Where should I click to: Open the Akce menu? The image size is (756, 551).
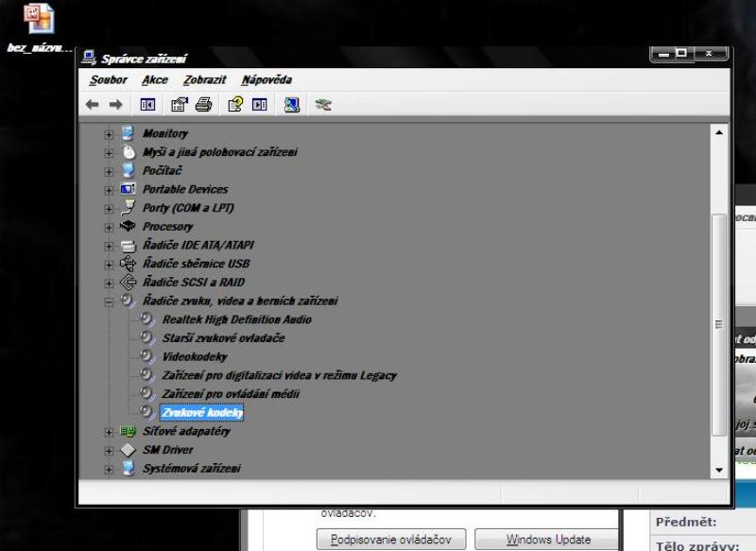pos(155,80)
